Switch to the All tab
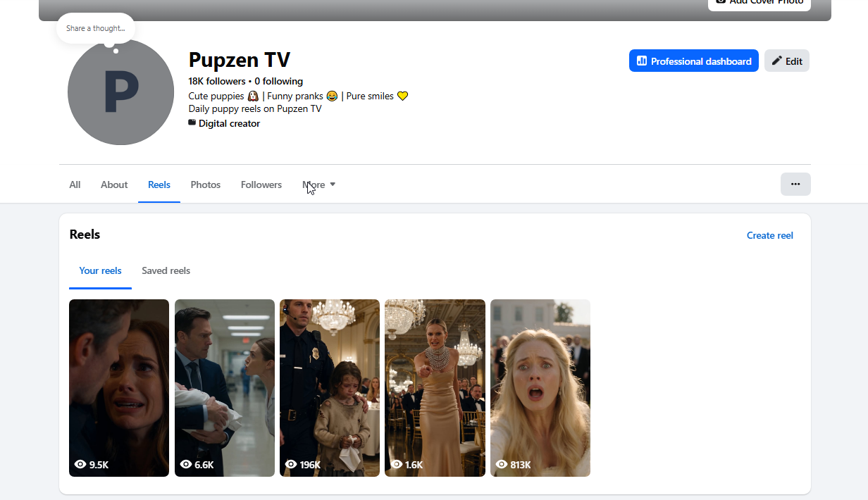 click(75, 185)
